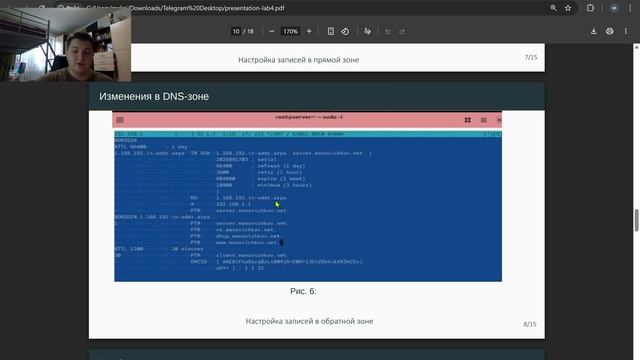Click slide number '8/15'

[530, 324]
